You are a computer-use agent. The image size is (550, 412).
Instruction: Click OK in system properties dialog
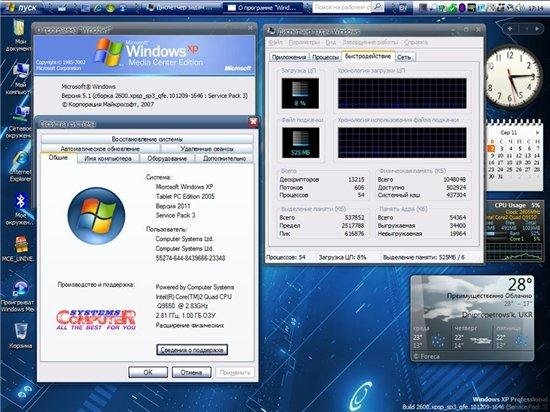click(x=148, y=372)
